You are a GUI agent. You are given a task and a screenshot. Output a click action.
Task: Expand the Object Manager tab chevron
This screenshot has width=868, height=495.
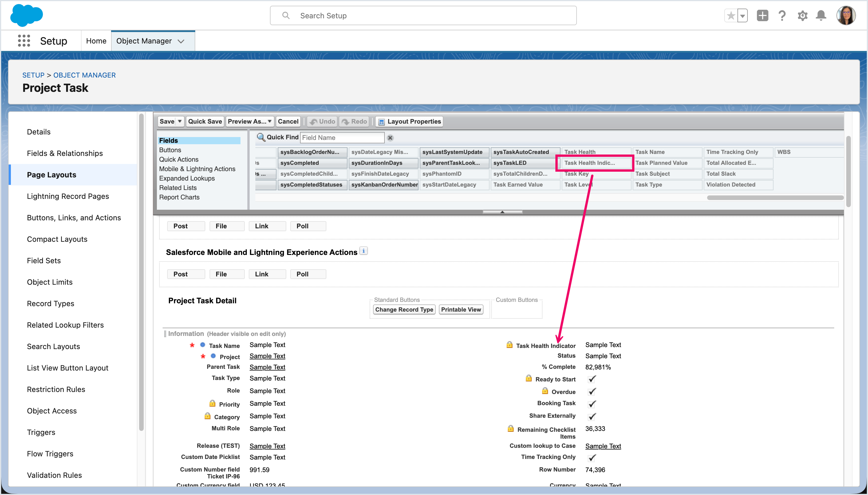(181, 41)
